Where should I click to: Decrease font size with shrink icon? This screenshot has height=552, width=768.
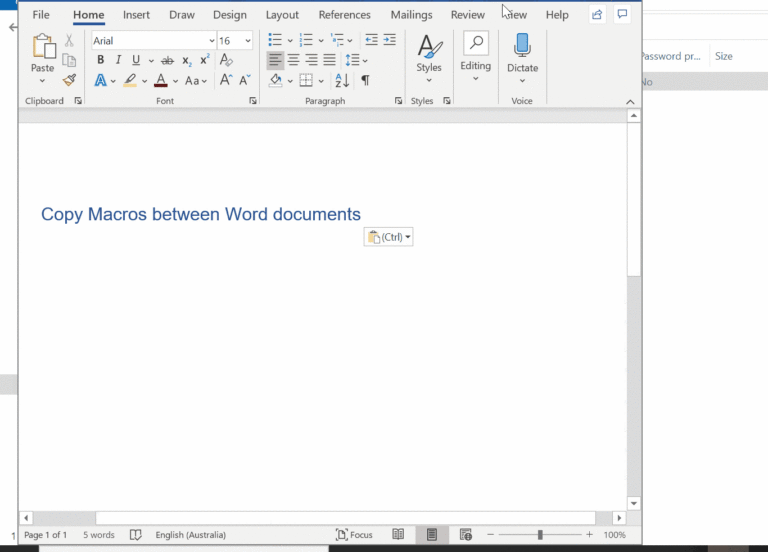pos(244,80)
